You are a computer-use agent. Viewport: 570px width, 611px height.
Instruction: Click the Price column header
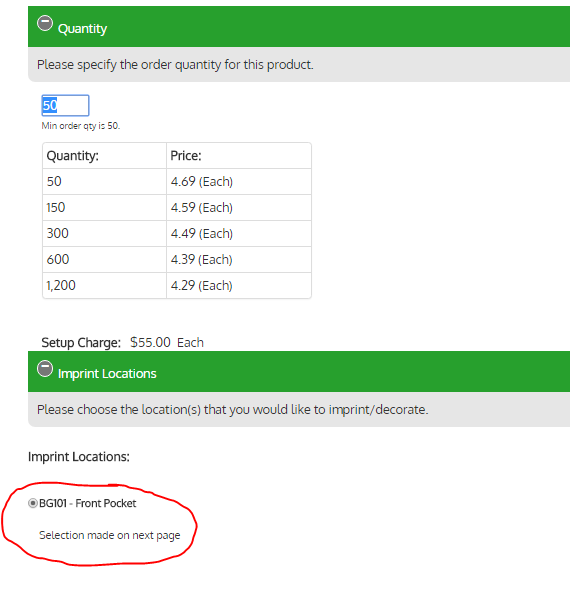pyautogui.click(x=239, y=155)
